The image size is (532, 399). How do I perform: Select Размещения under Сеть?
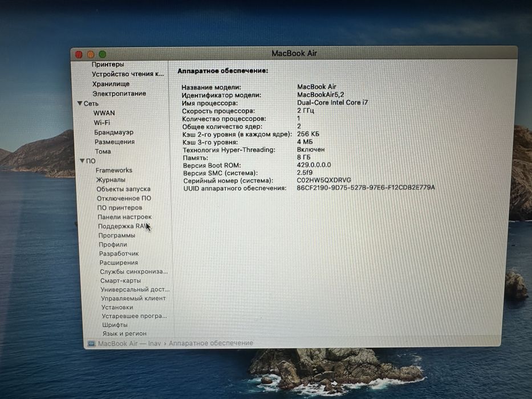pyautogui.click(x=115, y=142)
